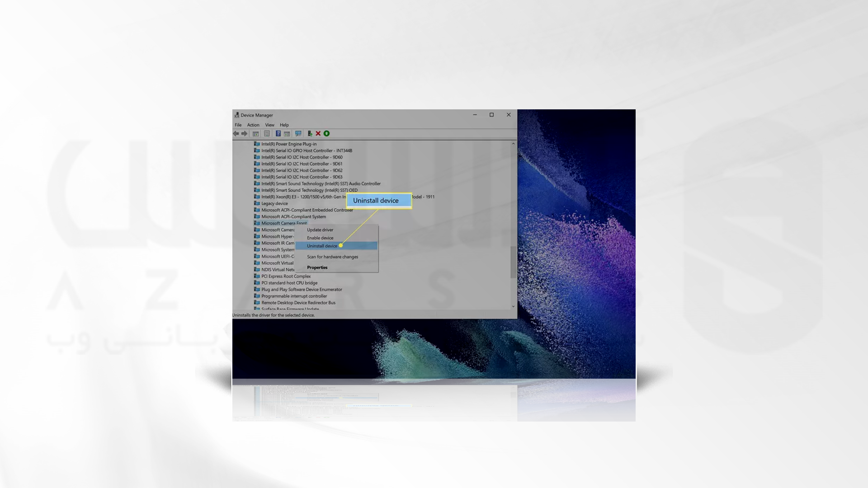This screenshot has height=488, width=868.
Task: Click the monitor Scan for hardware changes icon
Action: coord(298,134)
